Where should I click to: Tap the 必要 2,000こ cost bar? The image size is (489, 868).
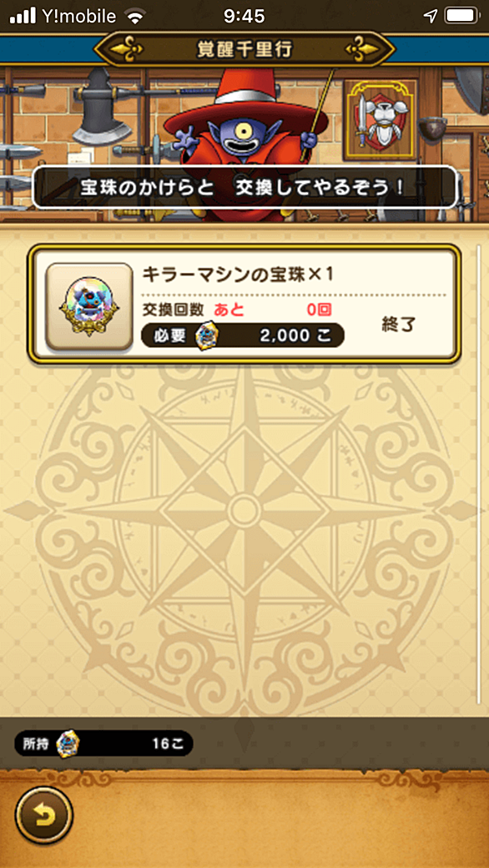coord(243,336)
